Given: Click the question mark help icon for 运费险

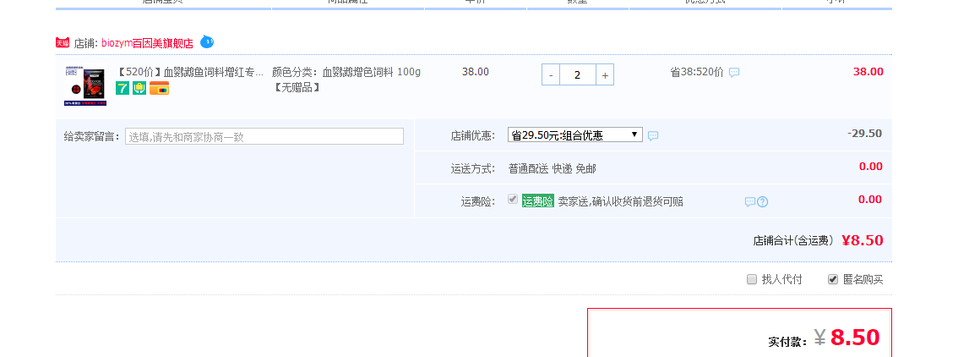Looking at the screenshot, I should pyautogui.click(x=763, y=201).
